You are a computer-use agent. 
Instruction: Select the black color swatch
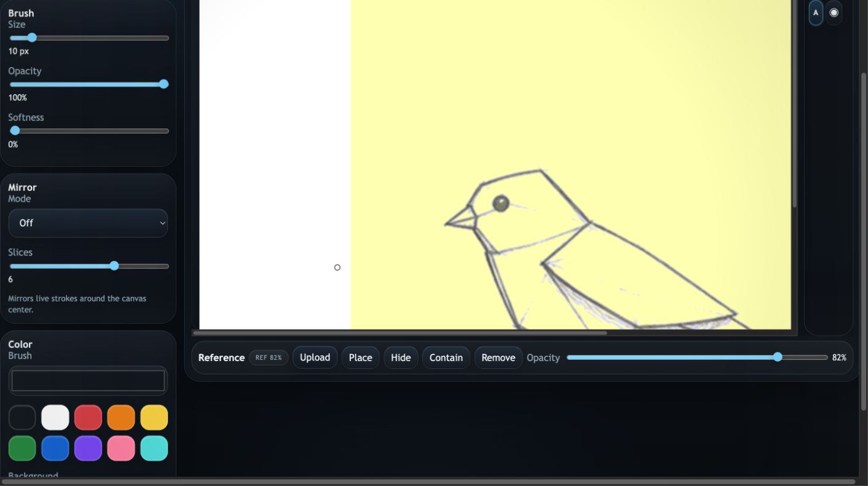[22, 417]
